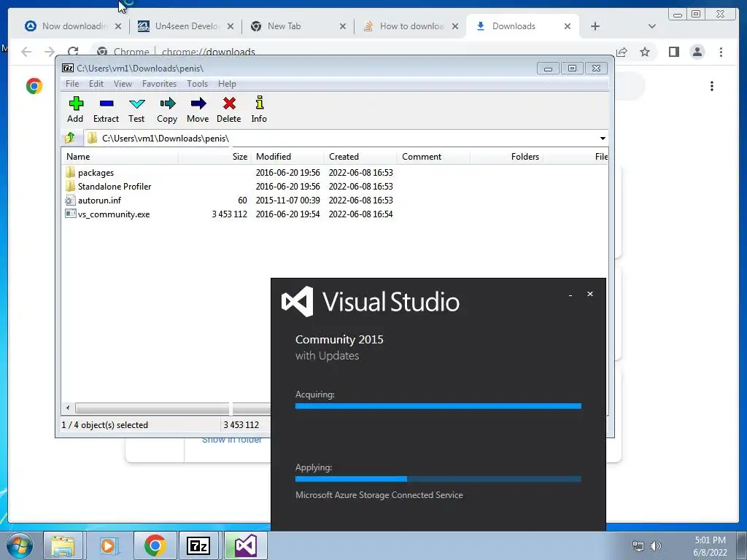Sort by the Folders column header

506,157
